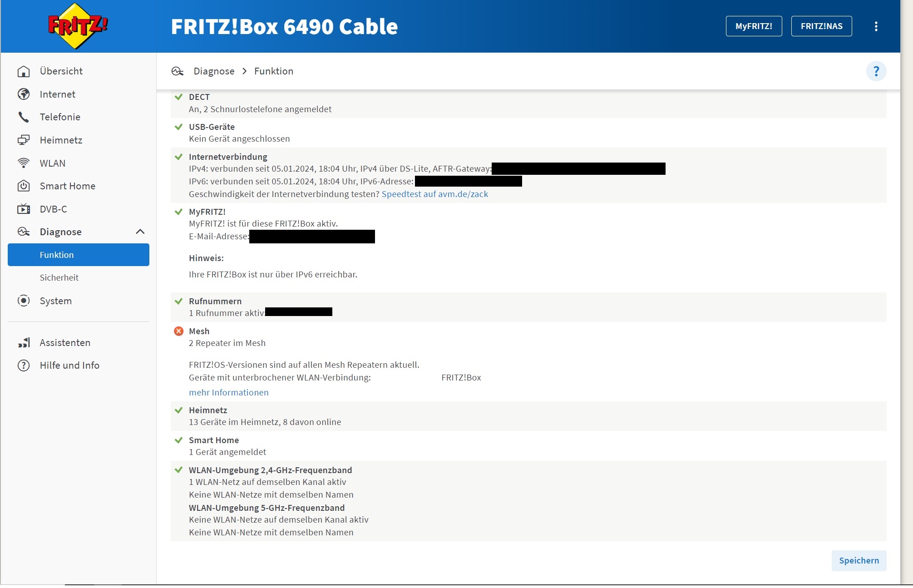The width and height of the screenshot is (913, 588).
Task: Click the Smart Home icon in sidebar
Action: click(24, 186)
